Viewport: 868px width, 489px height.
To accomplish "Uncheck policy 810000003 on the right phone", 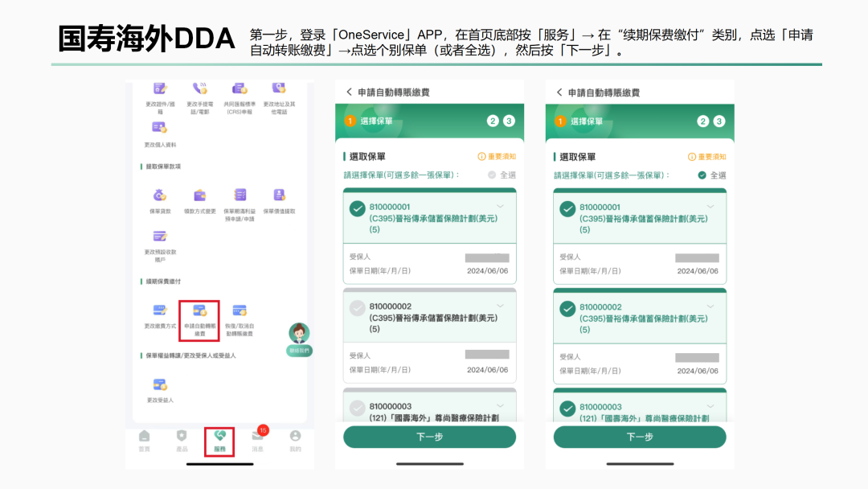I will pos(567,409).
